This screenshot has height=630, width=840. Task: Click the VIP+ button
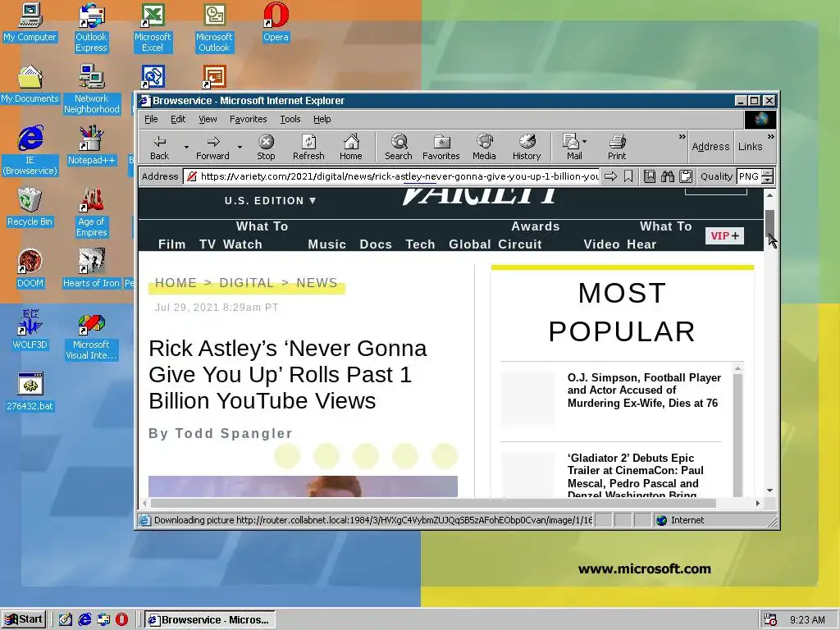pyautogui.click(x=724, y=235)
